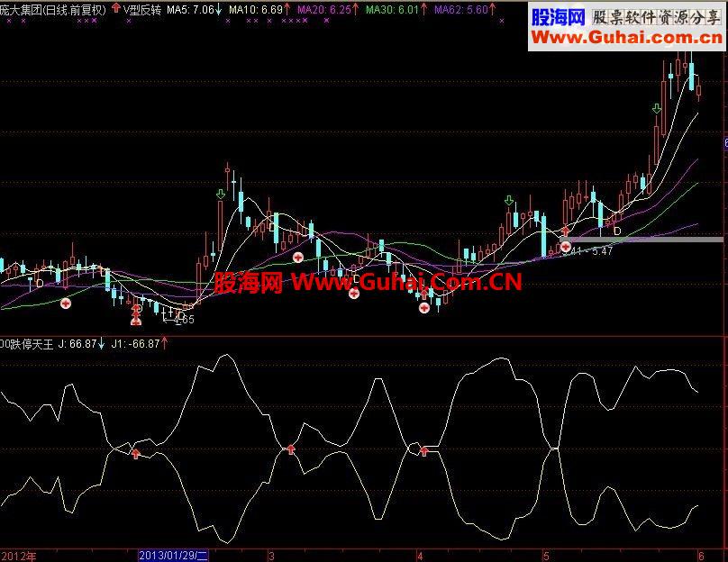The image size is (728, 562).
Task: Click the J1: -66.87 indicator value
Action: click(135, 344)
